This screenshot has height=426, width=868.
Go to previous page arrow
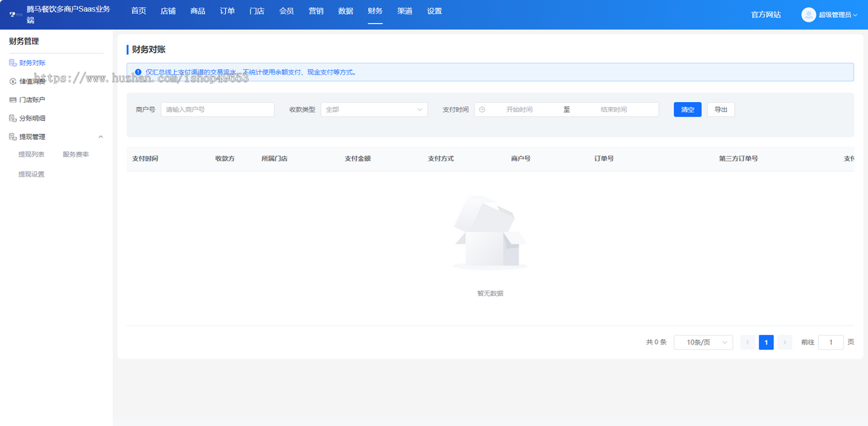[x=748, y=342]
